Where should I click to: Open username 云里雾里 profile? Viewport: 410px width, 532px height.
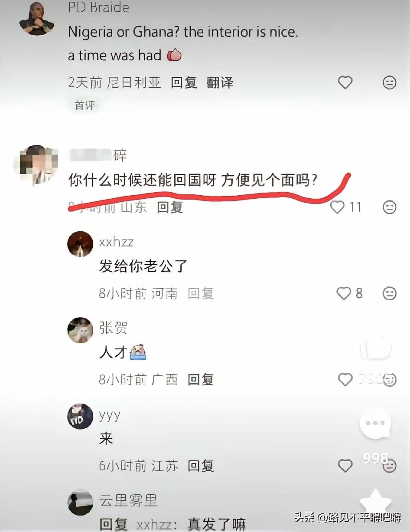point(128,501)
